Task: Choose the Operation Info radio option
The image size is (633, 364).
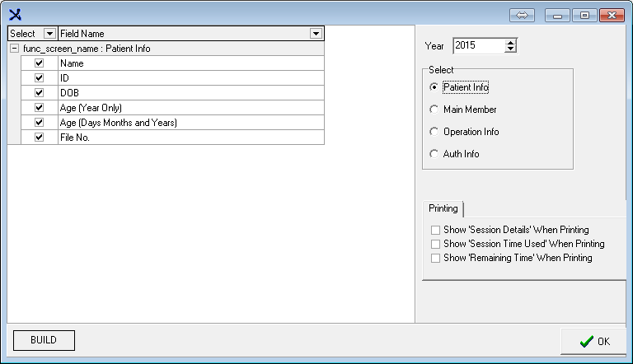Action: (x=434, y=132)
